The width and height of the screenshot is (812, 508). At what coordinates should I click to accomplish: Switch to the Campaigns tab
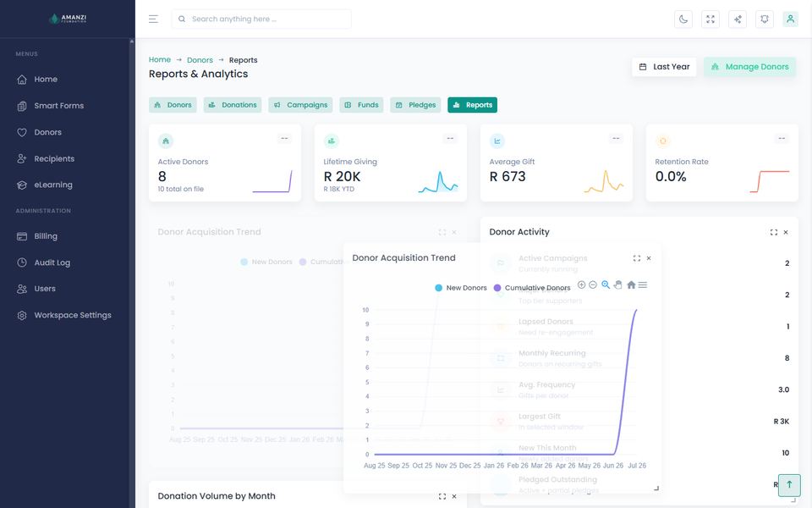click(300, 105)
